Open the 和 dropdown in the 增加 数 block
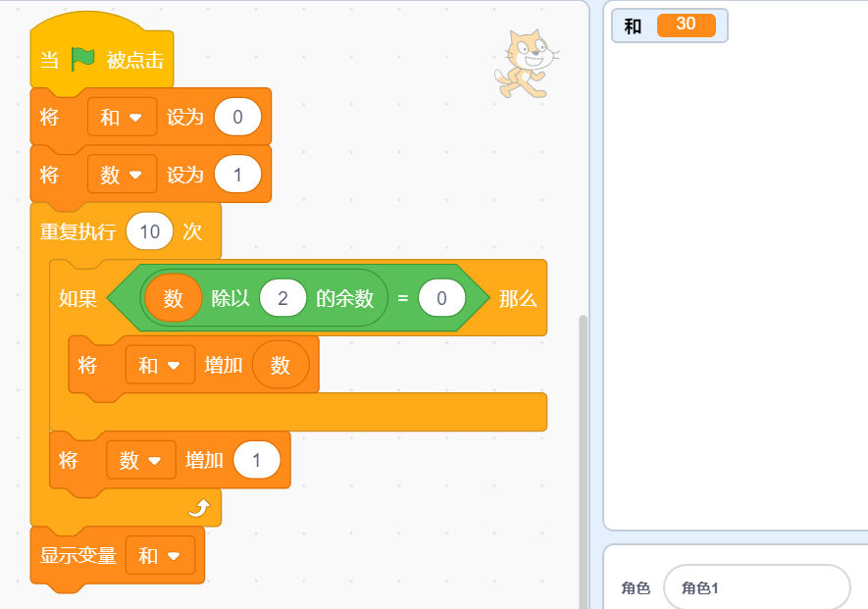Viewport: 868px width, 609px height. tap(161, 365)
